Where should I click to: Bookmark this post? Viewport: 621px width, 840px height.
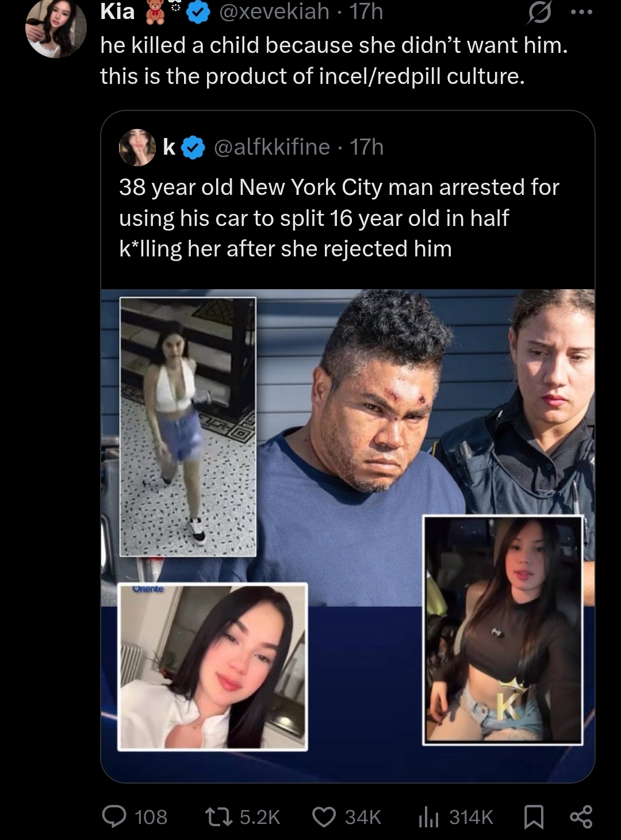click(x=534, y=817)
